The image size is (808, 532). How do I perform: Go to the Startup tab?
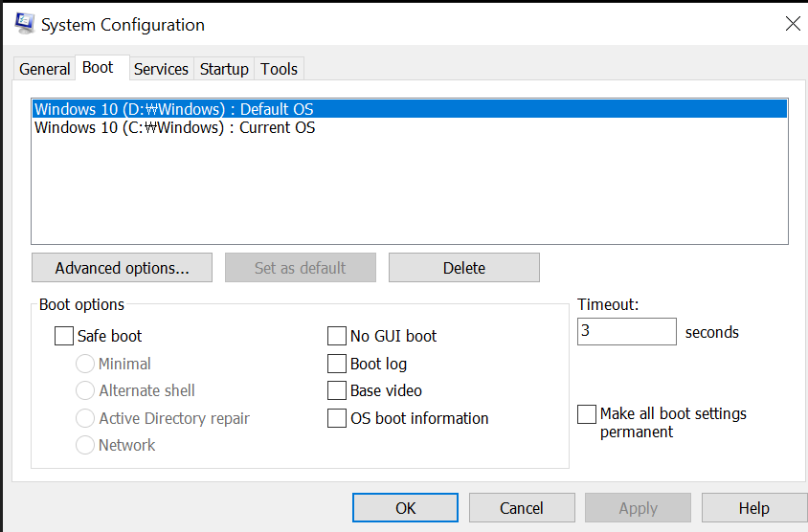pos(224,69)
